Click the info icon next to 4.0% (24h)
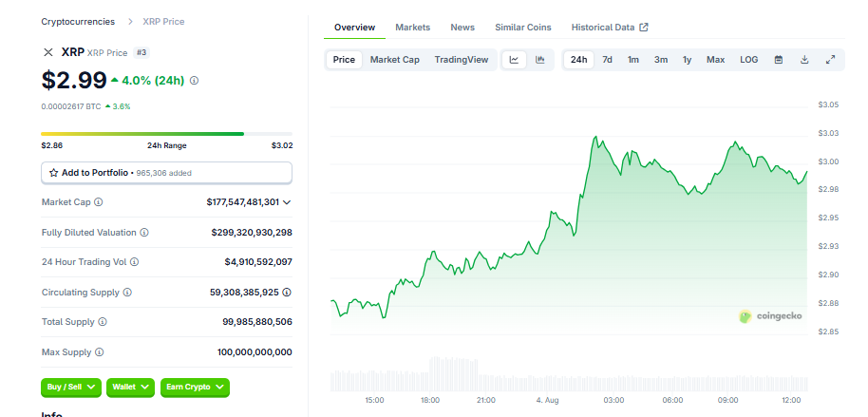Image resolution: width=868 pixels, height=417 pixels. pos(194,81)
